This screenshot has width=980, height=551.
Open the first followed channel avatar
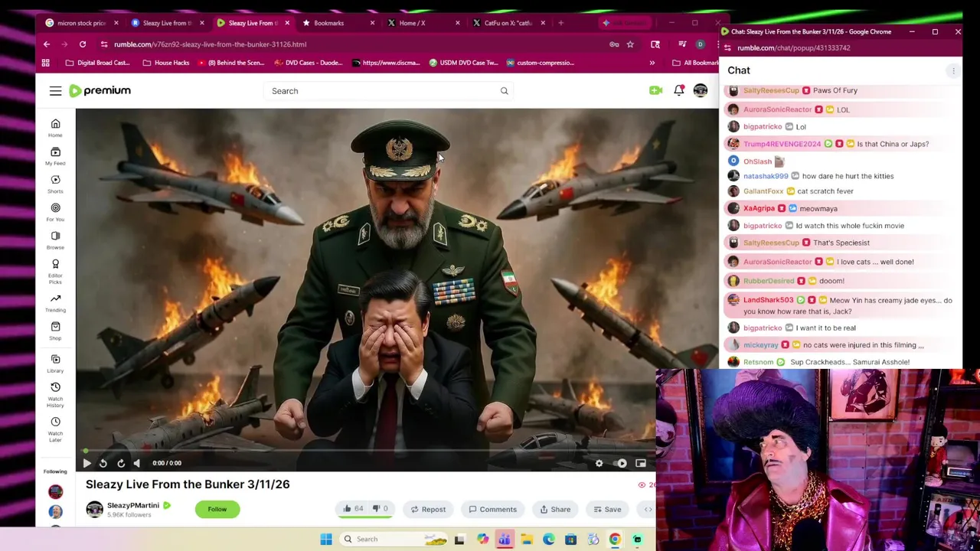[55, 492]
